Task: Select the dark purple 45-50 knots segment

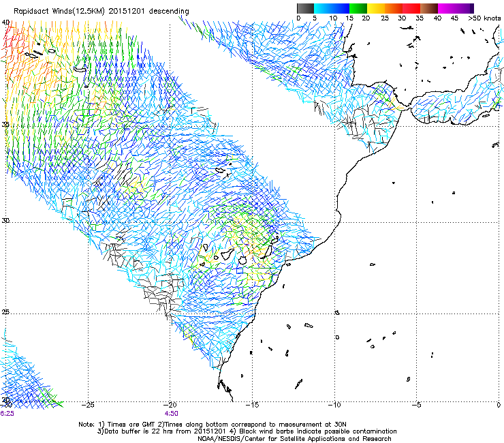Action: tap(464, 8)
